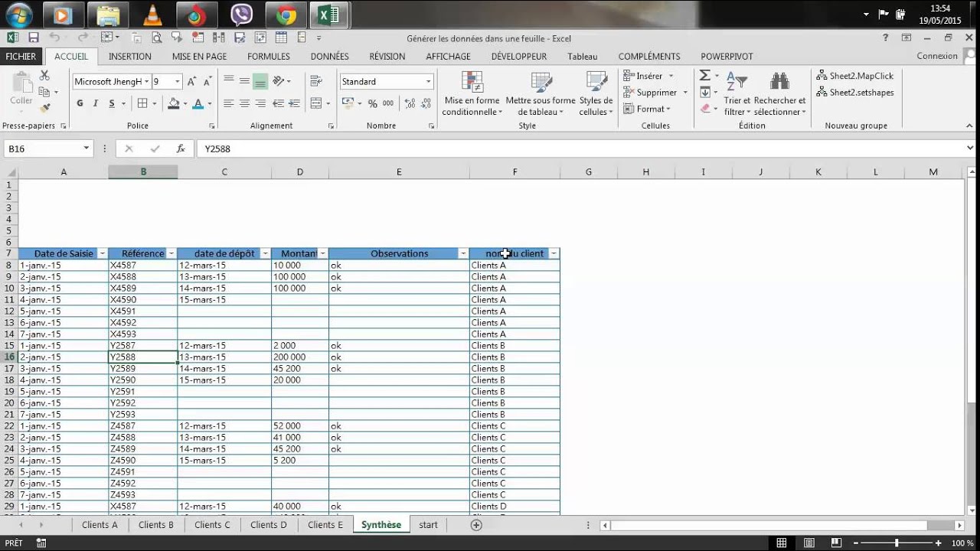The height and width of the screenshot is (551, 980).
Task: Open Mise en forme conditionnelle
Action: pyautogui.click(x=472, y=95)
